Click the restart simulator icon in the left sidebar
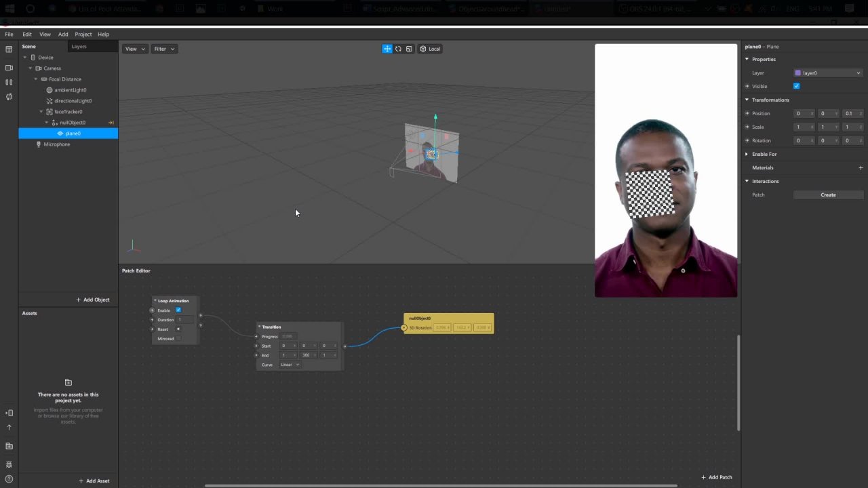The width and height of the screenshot is (868, 488). [9, 97]
